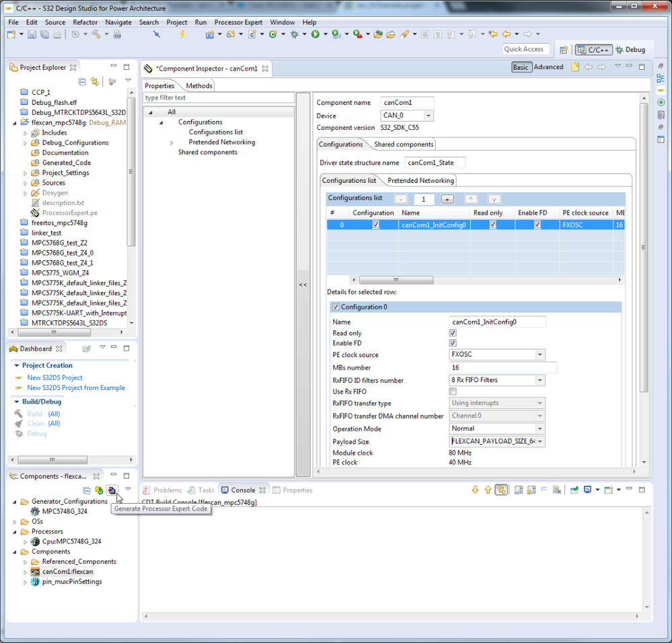Enable the Use Rx FIFO checkbox
The image size is (672, 643).
click(453, 391)
